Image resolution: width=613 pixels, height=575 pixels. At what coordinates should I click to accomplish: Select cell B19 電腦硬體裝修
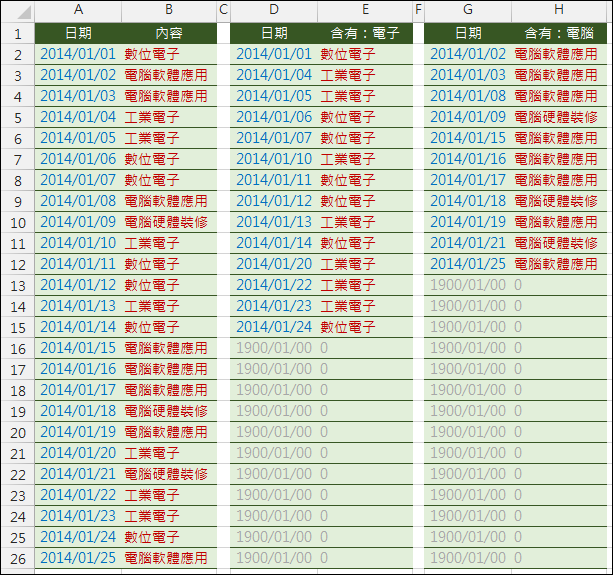coord(169,411)
